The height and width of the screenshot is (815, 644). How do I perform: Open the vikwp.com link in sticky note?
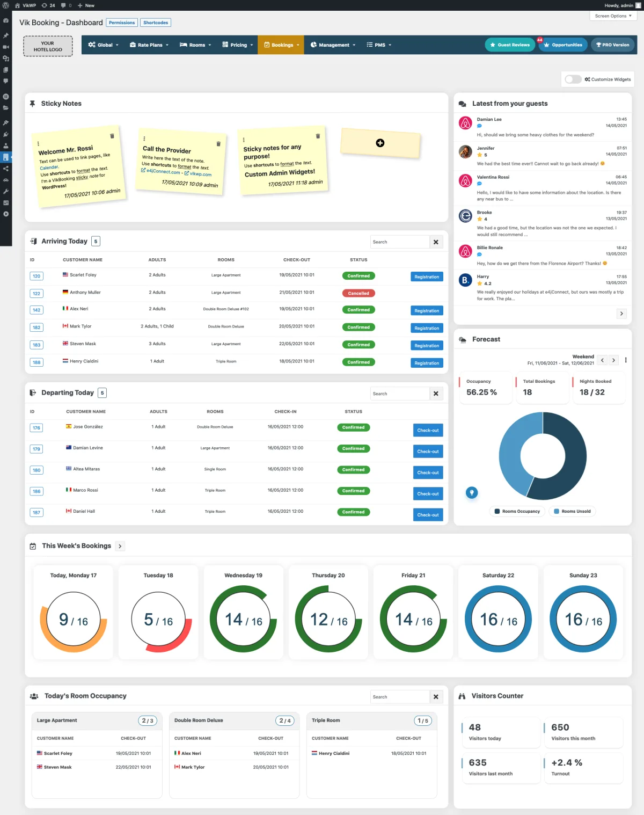coord(198,173)
